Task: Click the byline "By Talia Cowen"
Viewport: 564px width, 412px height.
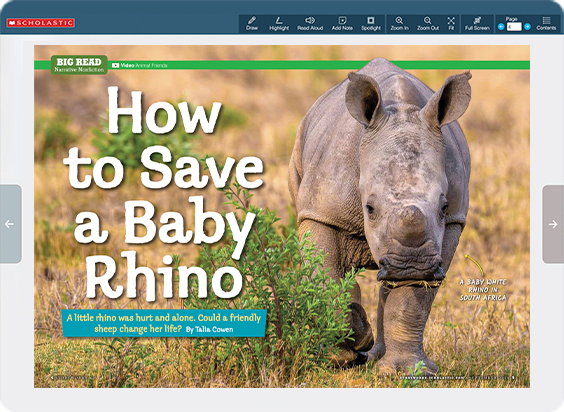Action: coord(209,330)
